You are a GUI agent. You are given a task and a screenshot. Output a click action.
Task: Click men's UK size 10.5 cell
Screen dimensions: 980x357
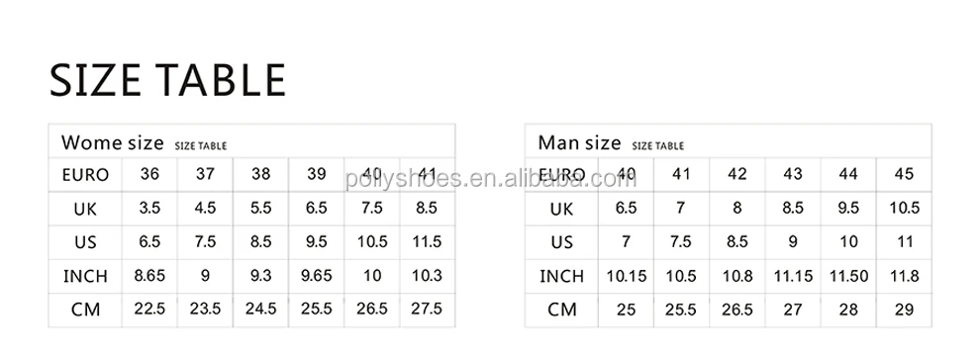(x=905, y=208)
